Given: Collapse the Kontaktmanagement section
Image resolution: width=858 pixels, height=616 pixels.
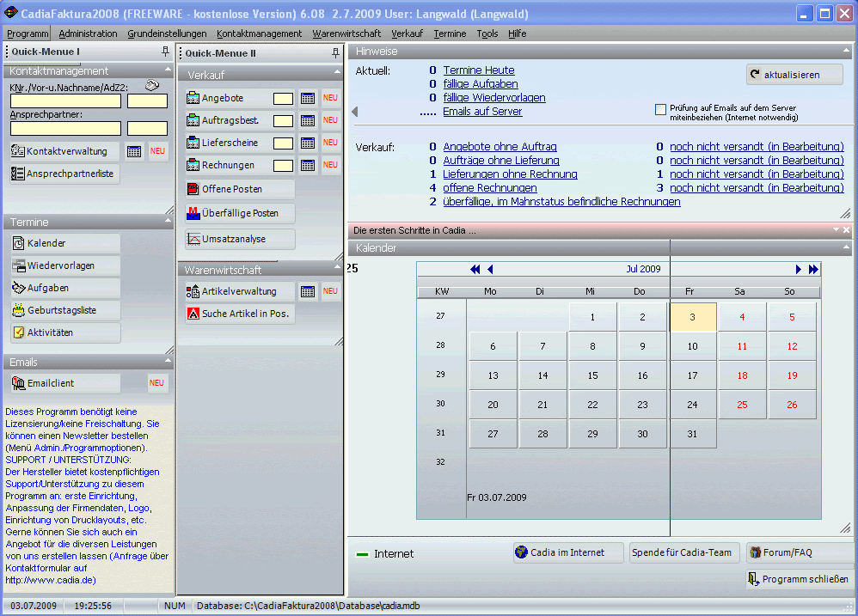Looking at the screenshot, I should pyautogui.click(x=168, y=70).
